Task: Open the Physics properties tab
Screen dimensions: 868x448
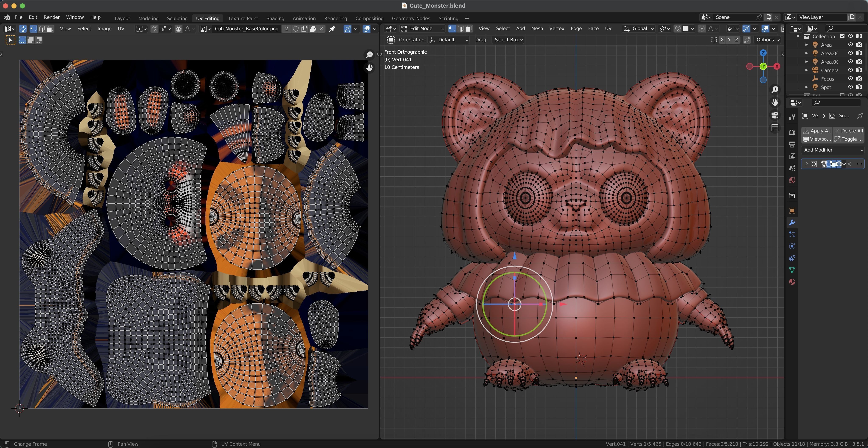Action: [792, 246]
